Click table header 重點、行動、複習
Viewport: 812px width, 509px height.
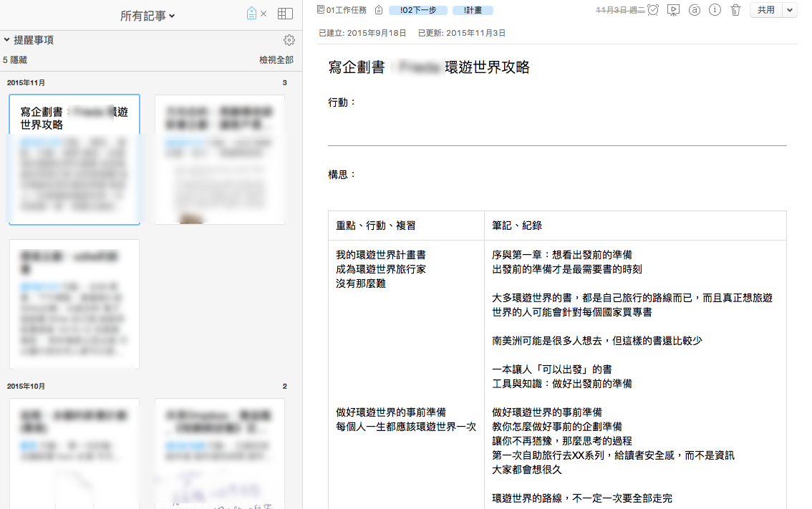tap(376, 226)
